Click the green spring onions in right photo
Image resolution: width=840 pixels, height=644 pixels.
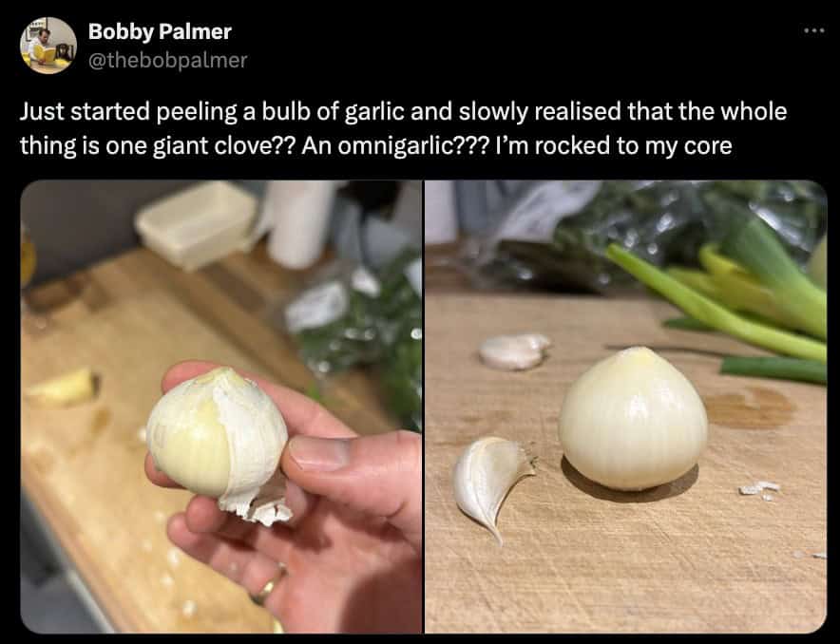[x=740, y=300]
